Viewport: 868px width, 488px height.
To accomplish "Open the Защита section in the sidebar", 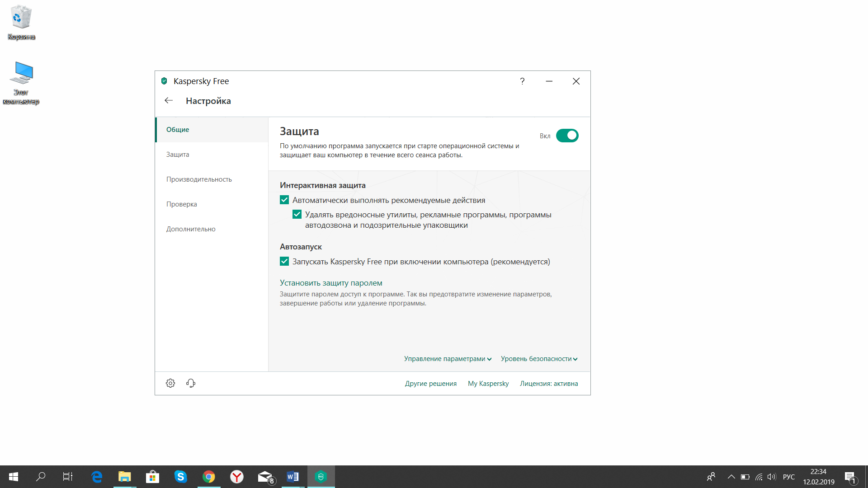I will click(212, 155).
